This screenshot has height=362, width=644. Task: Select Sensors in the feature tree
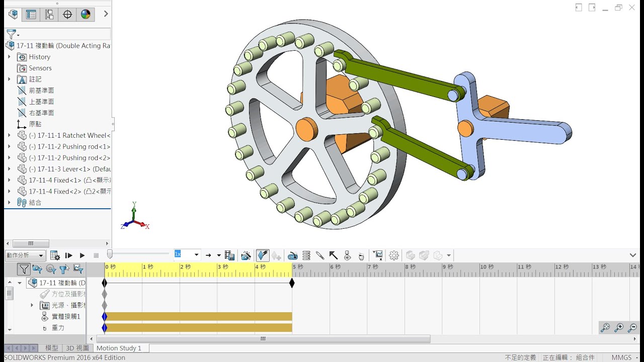(x=40, y=68)
